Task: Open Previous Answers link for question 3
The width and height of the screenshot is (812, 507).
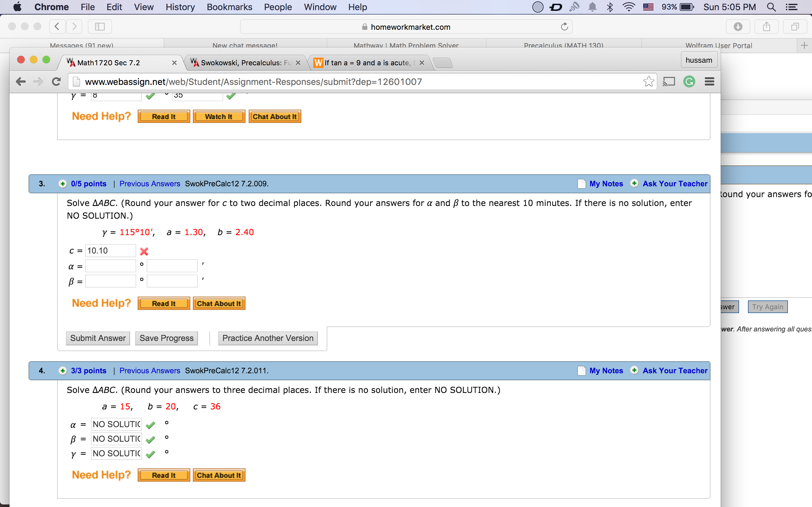Action: (150, 184)
